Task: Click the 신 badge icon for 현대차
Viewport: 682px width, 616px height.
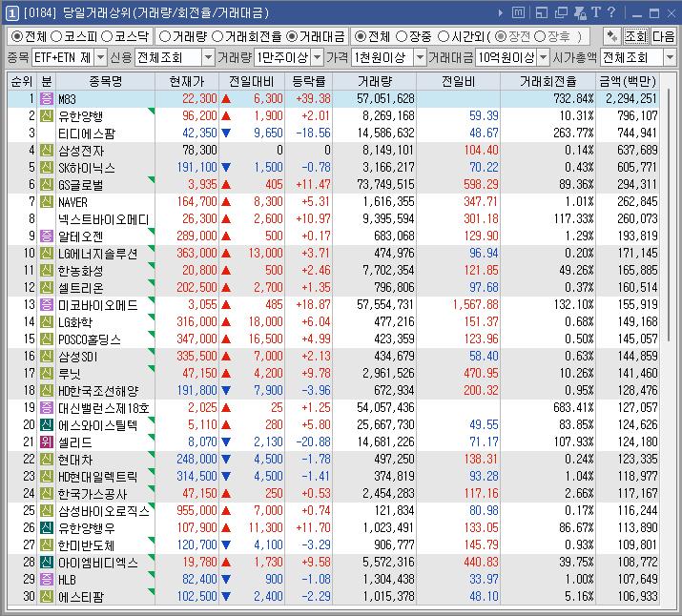Action: [47, 459]
